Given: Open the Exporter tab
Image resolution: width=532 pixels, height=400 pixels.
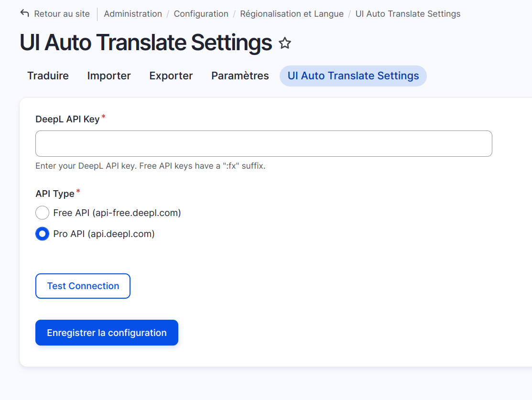Looking at the screenshot, I should point(171,76).
